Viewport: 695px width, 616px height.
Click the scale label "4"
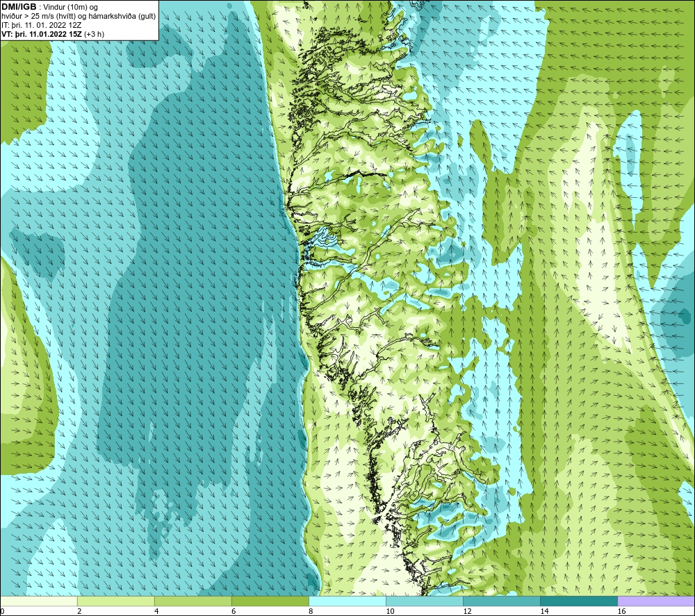point(156,611)
